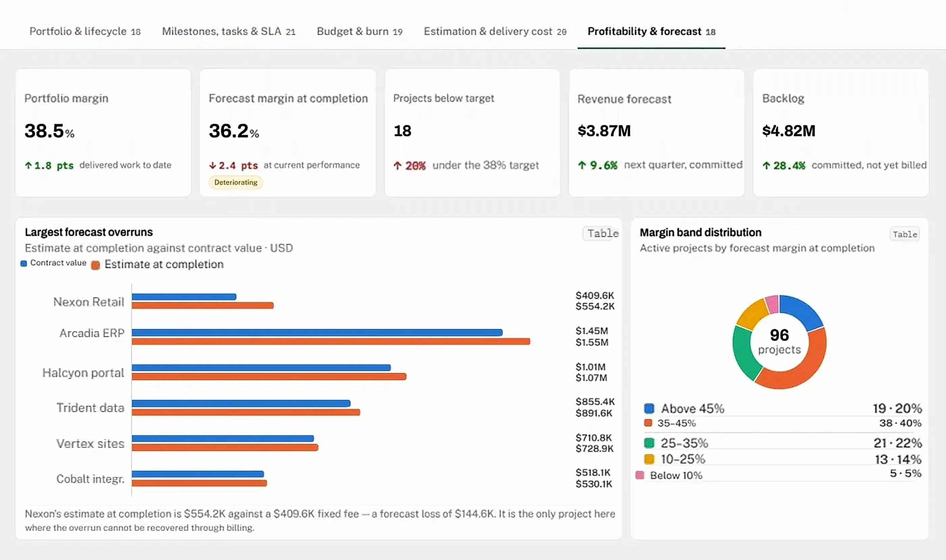The image size is (946, 560).
Task: Show Table view for Margin band distribution
Action: click(x=904, y=234)
